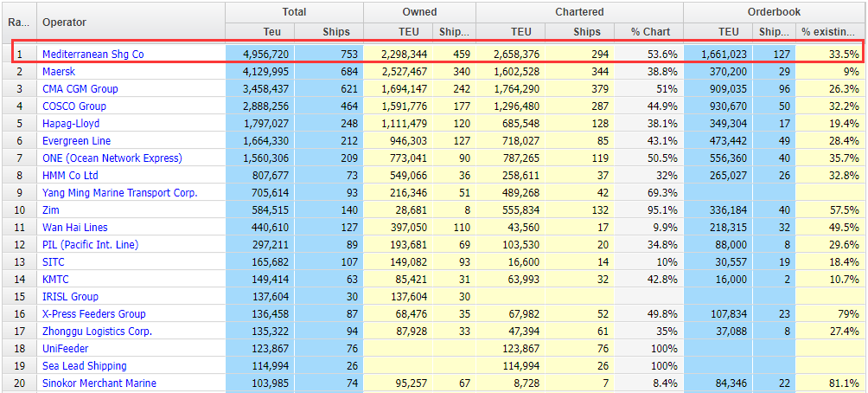
Task: Open the HMM Co Ltd link
Action: [x=70, y=175]
